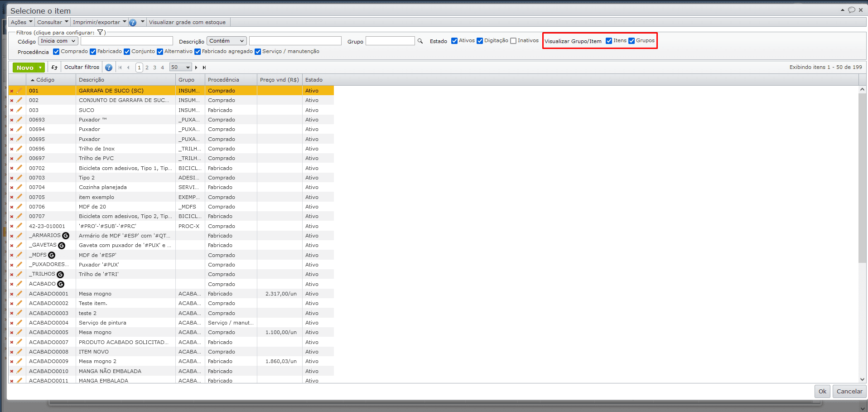This screenshot has width=868, height=412.
Task: Open the comment balloon icon in title bar
Action: (x=852, y=10)
